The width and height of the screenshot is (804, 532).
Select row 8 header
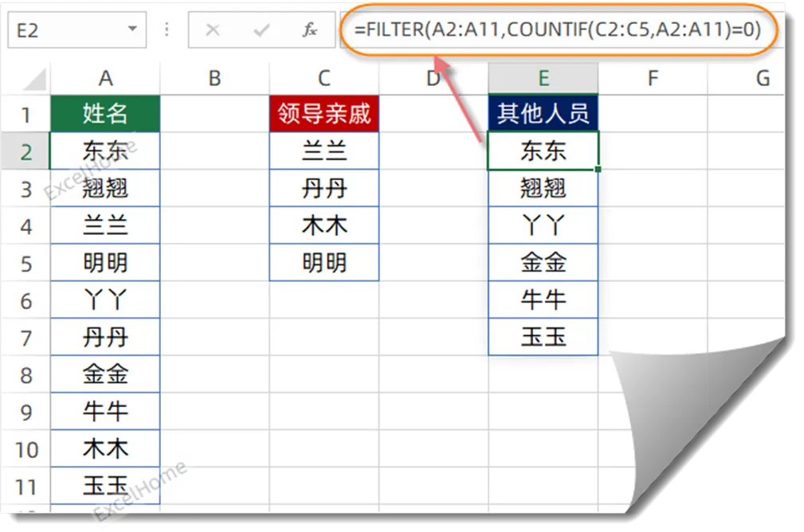[x=25, y=374]
